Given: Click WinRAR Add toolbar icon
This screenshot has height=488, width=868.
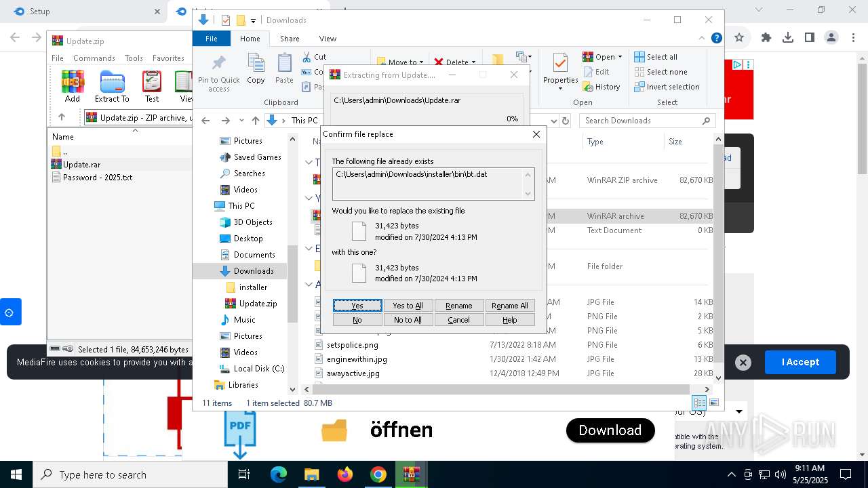Looking at the screenshot, I should pyautogui.click(x=73, y=86).
